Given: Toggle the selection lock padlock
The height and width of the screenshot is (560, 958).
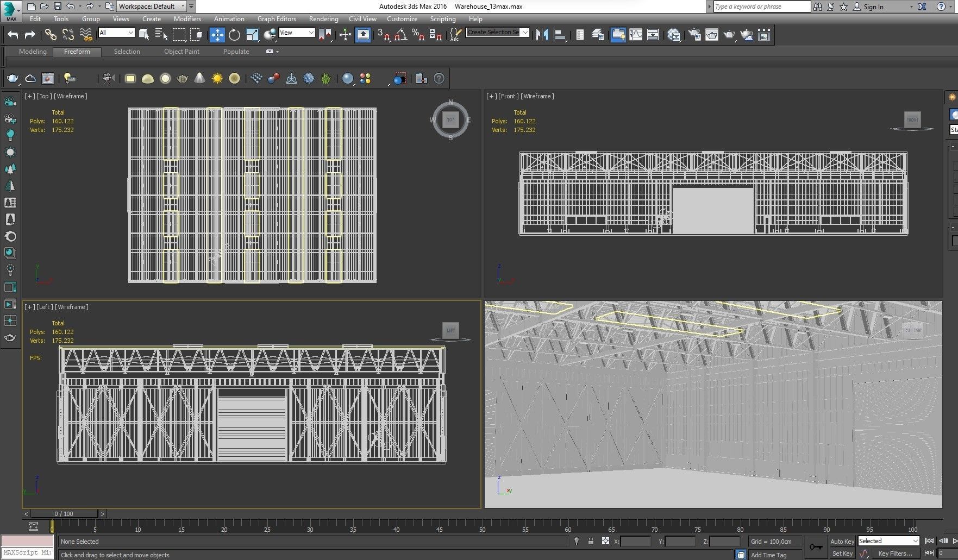Looking at the screenshot, I should pyautogui.click(x=591, y=541).
